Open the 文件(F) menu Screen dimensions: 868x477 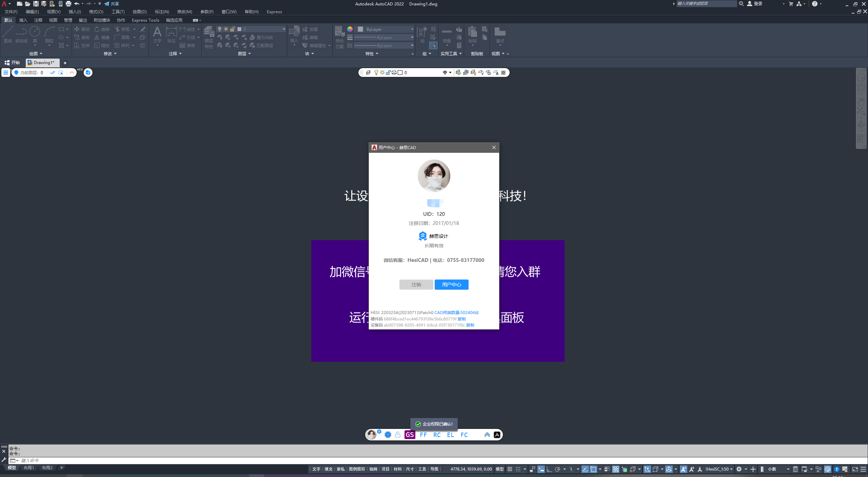click(x=11, y=12)
